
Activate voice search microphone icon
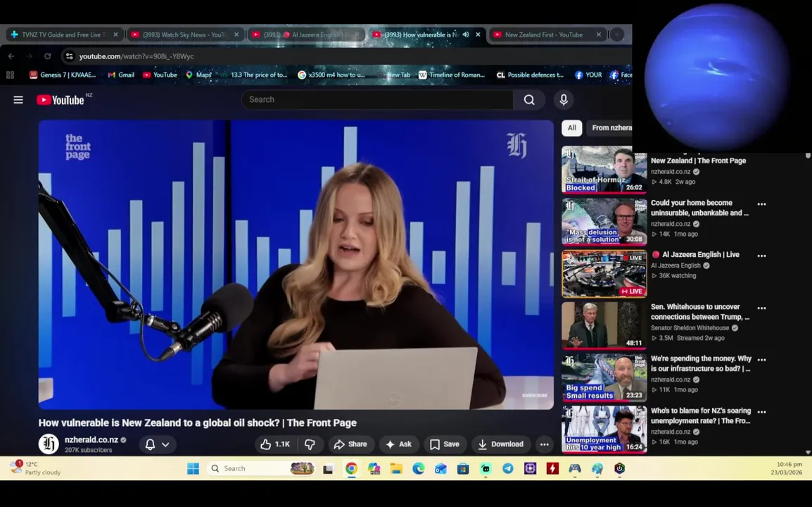click(564, 99)
